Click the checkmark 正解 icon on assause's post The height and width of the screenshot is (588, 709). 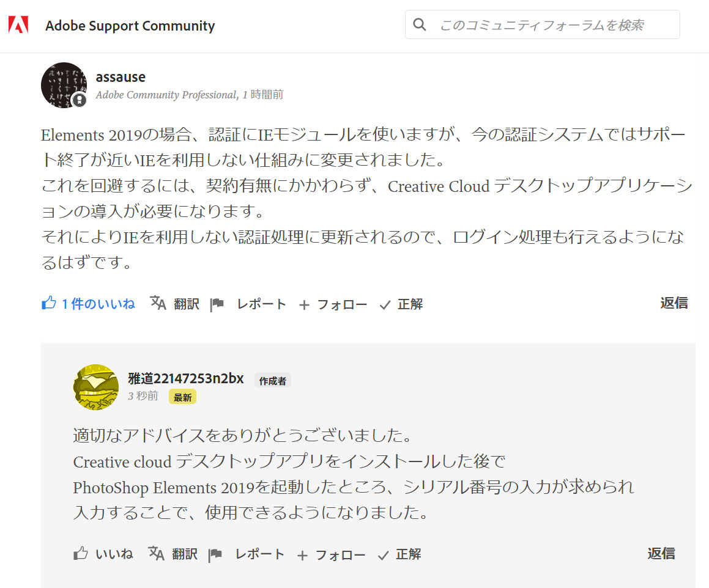tap(385, 305)
